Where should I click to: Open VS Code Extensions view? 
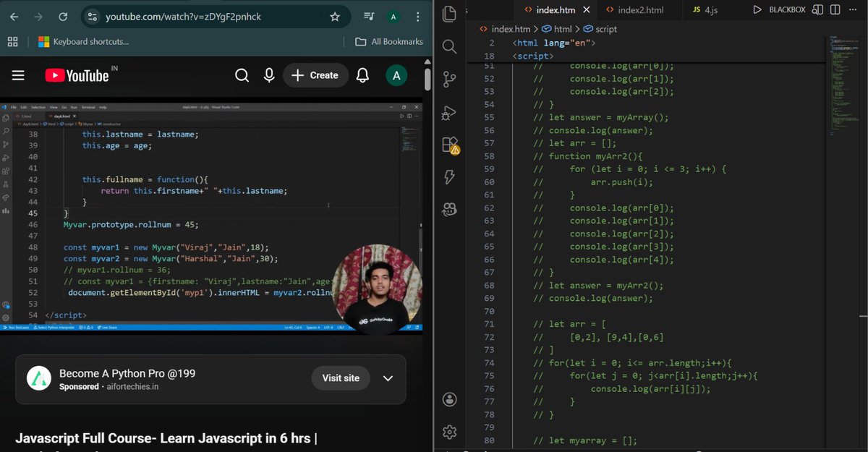point(449,145)
